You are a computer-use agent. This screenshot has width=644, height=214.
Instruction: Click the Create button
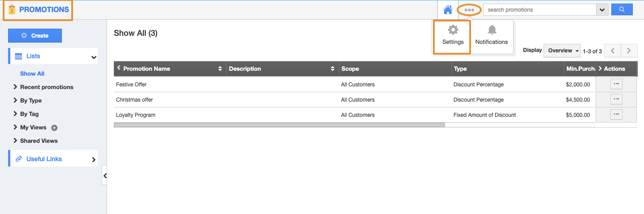(x=35, y=36)
